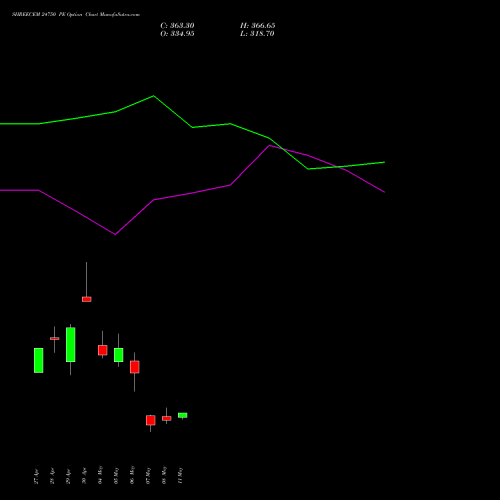The width and height of the screenshot is (500, 500).
Task: Select the 05 May date label
Action: pyautogui.click(x=116, y=475)
